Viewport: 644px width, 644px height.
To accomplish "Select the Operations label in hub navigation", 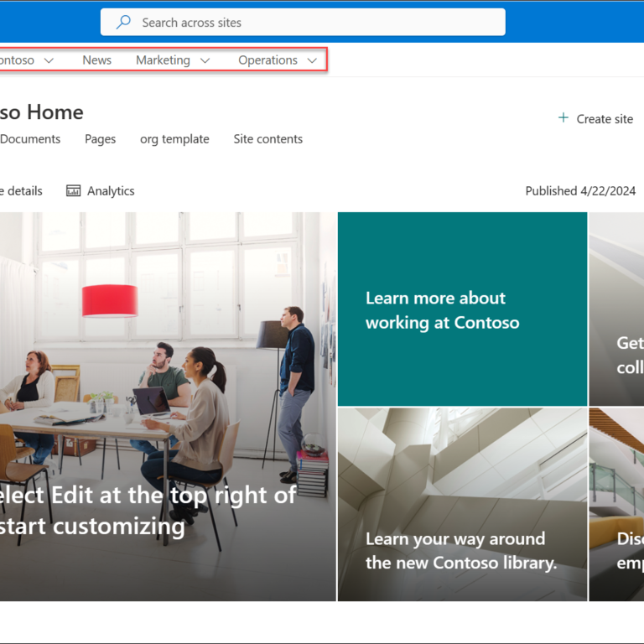I will pyautogui.click(x=267, y=60).
